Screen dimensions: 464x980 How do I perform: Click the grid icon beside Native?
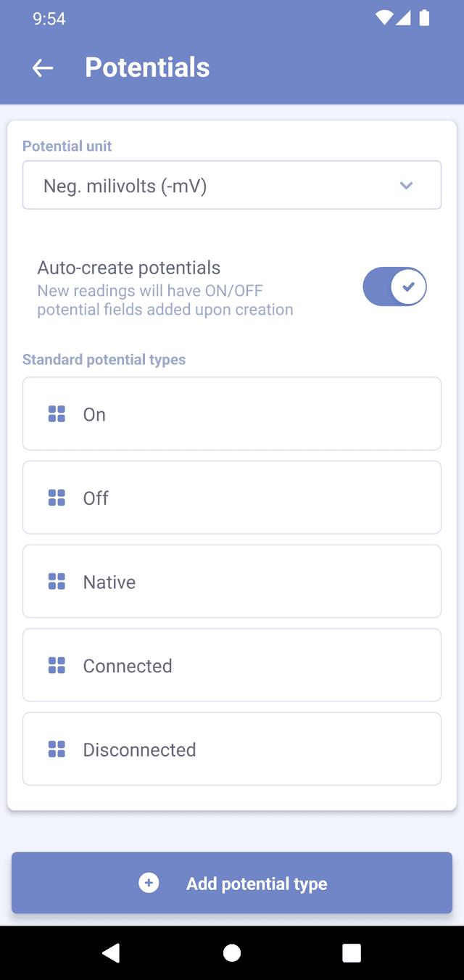pyautogui.click(x=57, y=582)
